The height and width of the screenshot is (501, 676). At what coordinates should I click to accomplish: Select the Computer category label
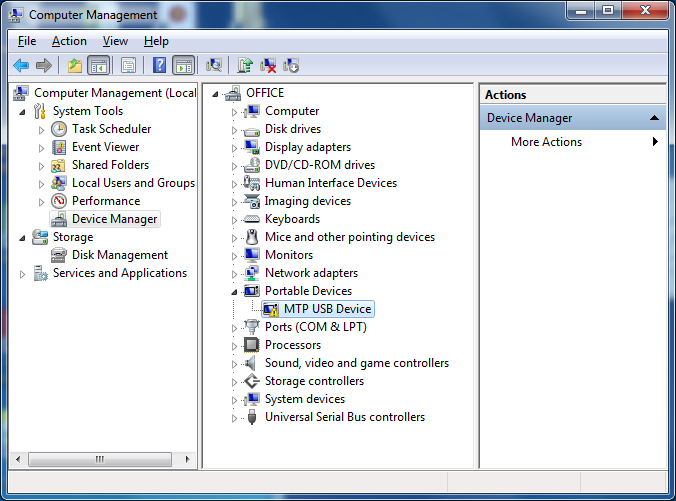tap(292, 111)
